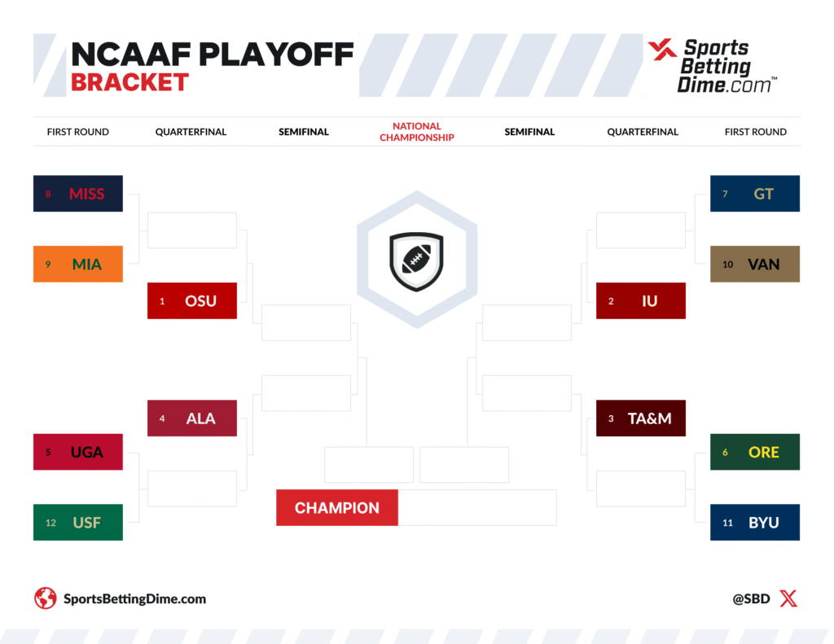The height and width of the screenshot is (644, 834).
Task: Select the 9 MIA team box
Action: [x=78, y=264]
